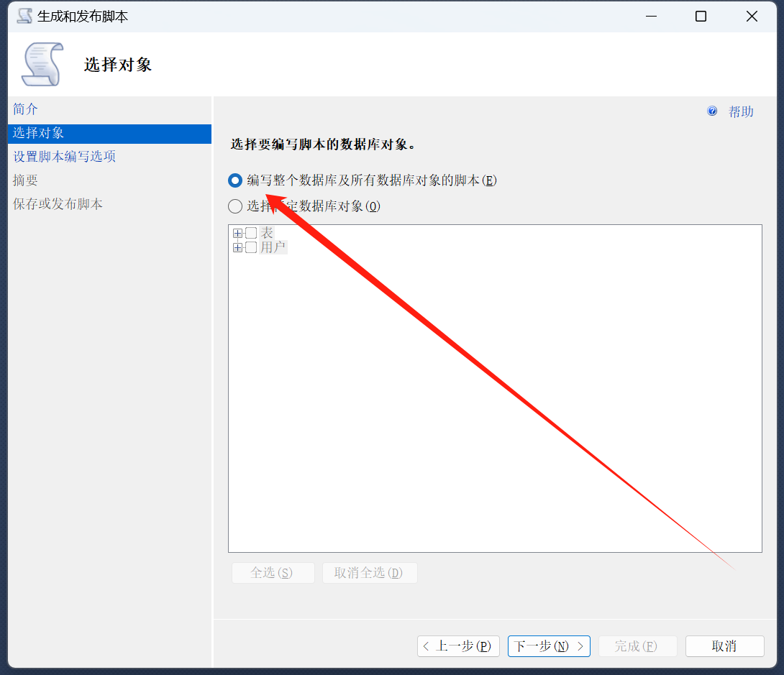Click the 全选(S) button
Image resolution: width=784 pixels, height=675 pixels.
273,573
